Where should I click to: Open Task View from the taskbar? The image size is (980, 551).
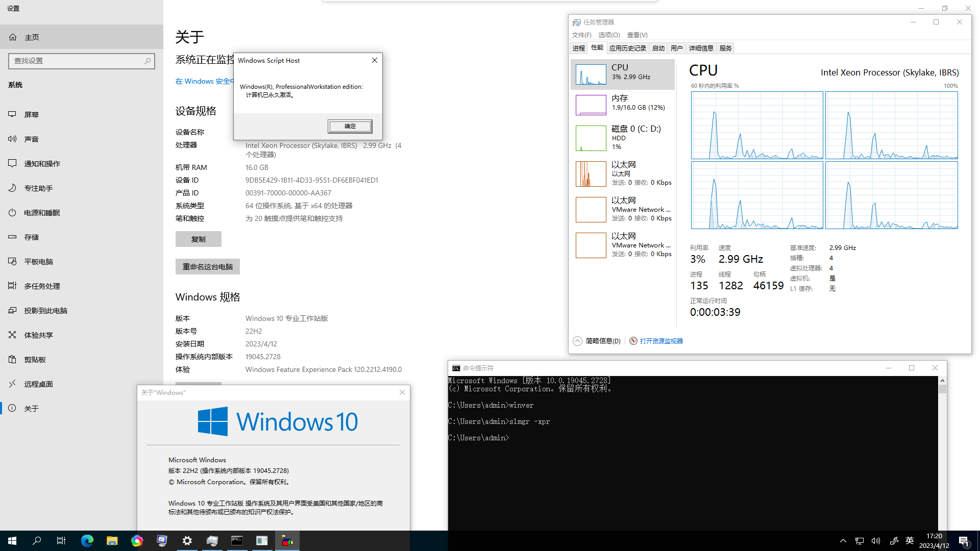tap(61, 541)
